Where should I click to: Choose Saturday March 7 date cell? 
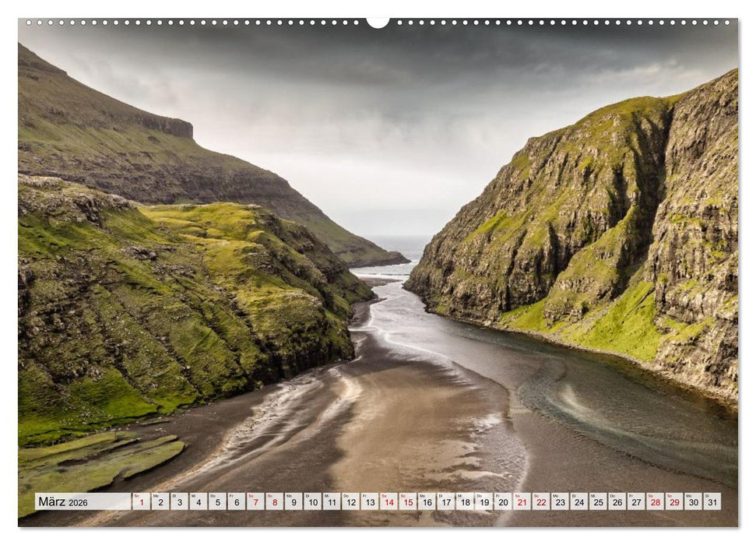click(x=255, y=501)
